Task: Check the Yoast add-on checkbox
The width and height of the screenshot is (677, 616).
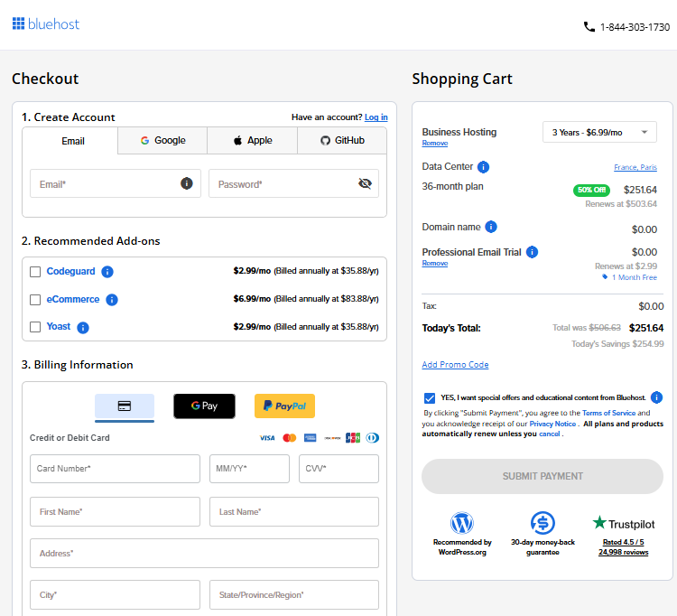Action: pos(35,327)
